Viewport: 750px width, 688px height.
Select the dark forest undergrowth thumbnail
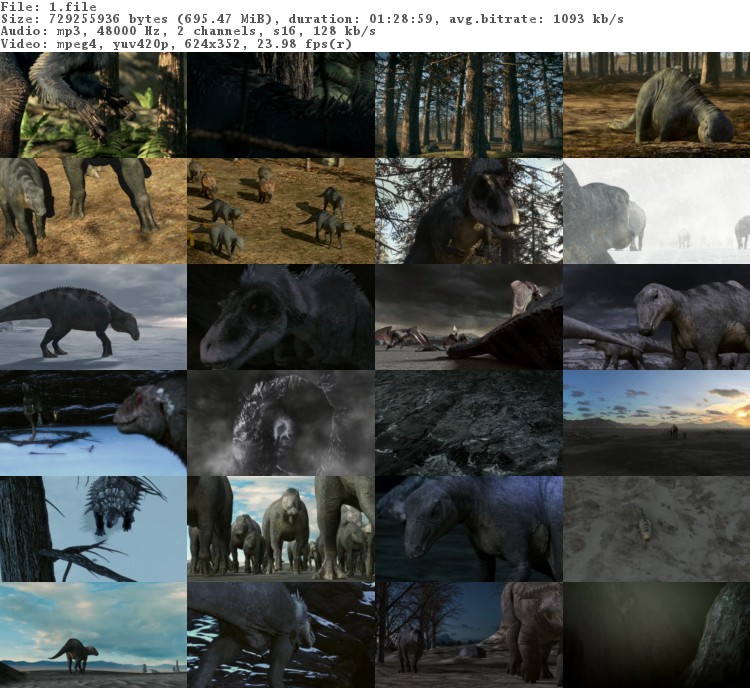[x=281, y=105]
